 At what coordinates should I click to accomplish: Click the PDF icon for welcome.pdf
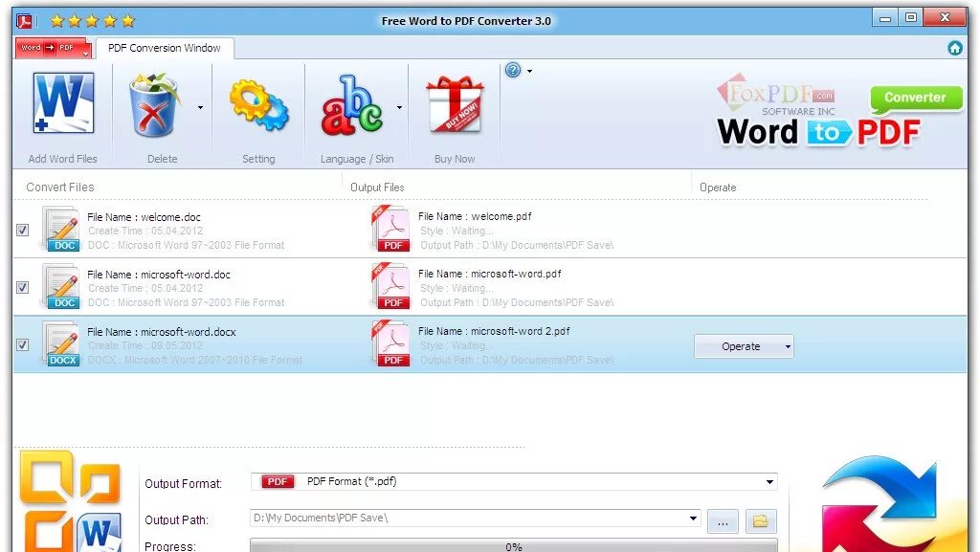point(390,229)
